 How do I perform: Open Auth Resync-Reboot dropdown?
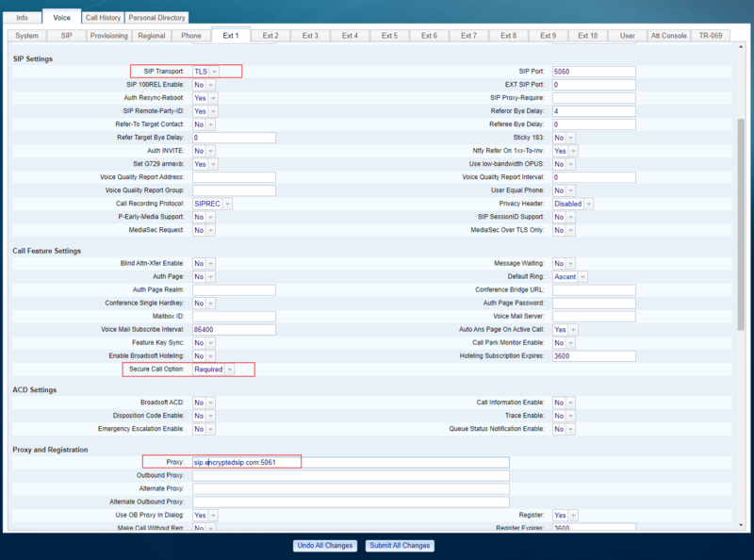pyautogui.click(x=205, y=98)
